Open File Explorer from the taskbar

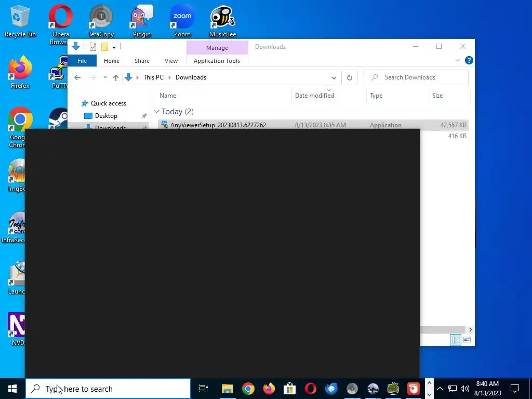pos(228,389)
